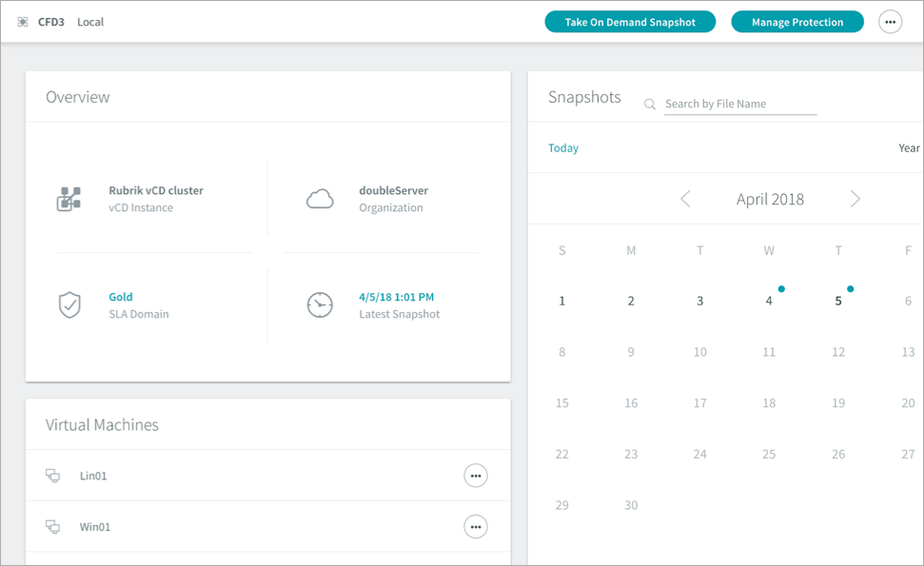Image resolution: width=924 pixels, height=566 pixels.
Task: Open the 4/5/18 1:01 PM snapshot link
Action: (397, 297)
